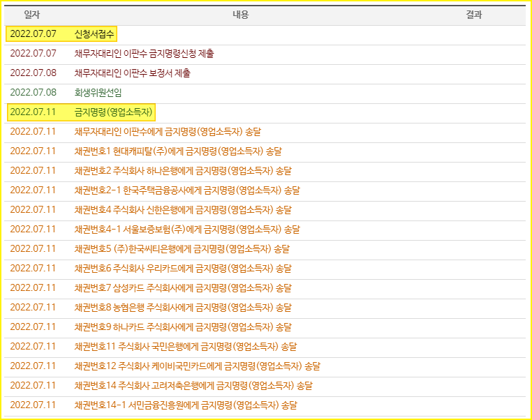Select 채권번호4-1 서울보증보험(주) 송달 row

[265, 230]
